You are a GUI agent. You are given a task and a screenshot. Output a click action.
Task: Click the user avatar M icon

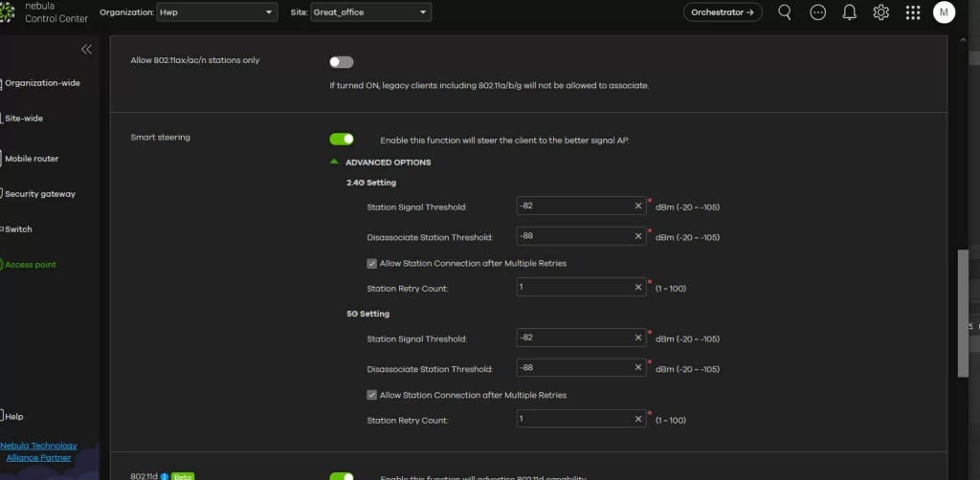pos(944,12)
